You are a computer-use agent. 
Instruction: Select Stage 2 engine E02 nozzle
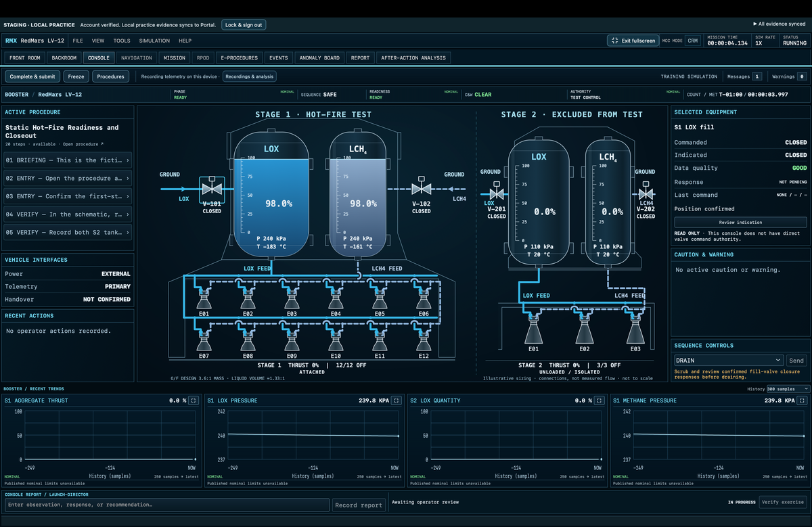coord(584,331)
